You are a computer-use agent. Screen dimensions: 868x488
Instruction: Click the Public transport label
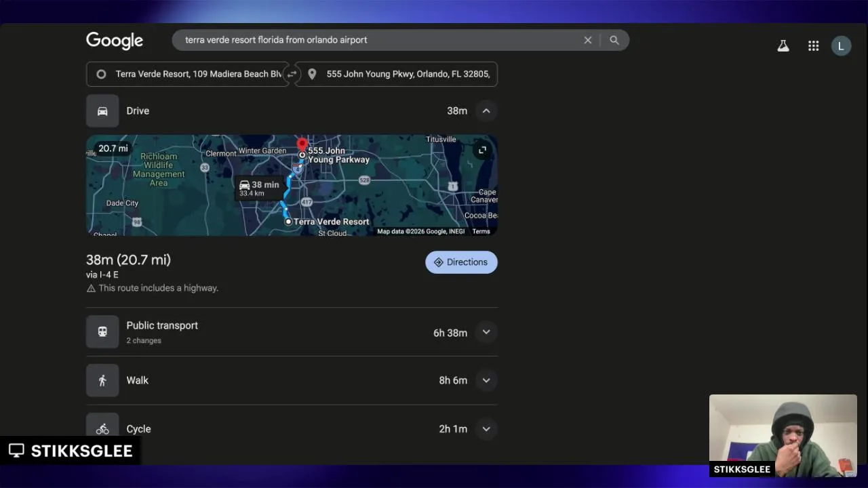pyautogui.click(x=162, y=325)
